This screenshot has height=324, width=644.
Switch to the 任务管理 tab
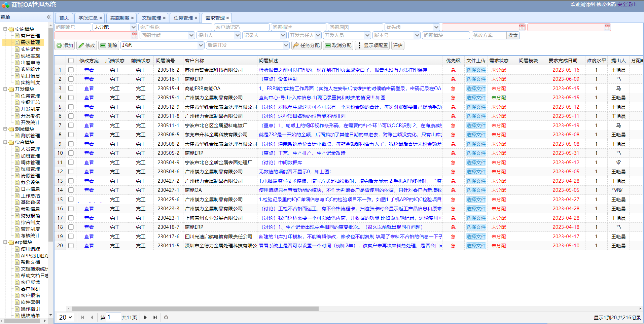click(x=183, y=18)
